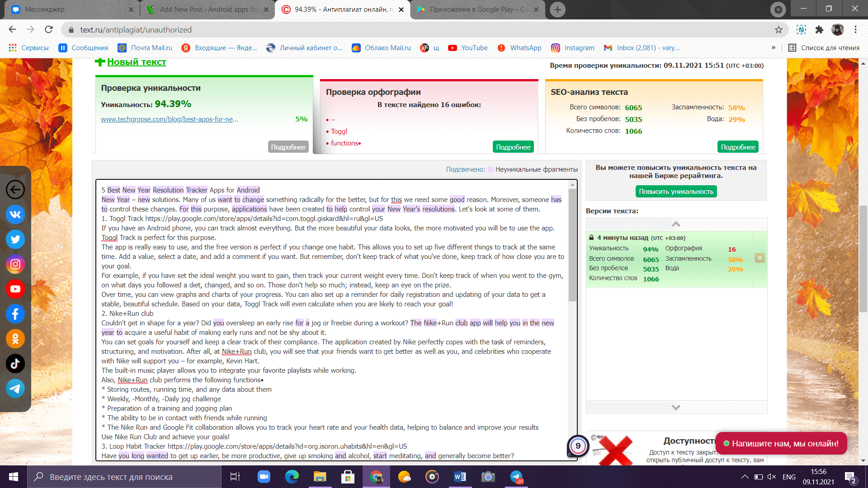868x488 pixels.
Task: Click Подробнее under uniqueness check
Action: click(288, 147)
